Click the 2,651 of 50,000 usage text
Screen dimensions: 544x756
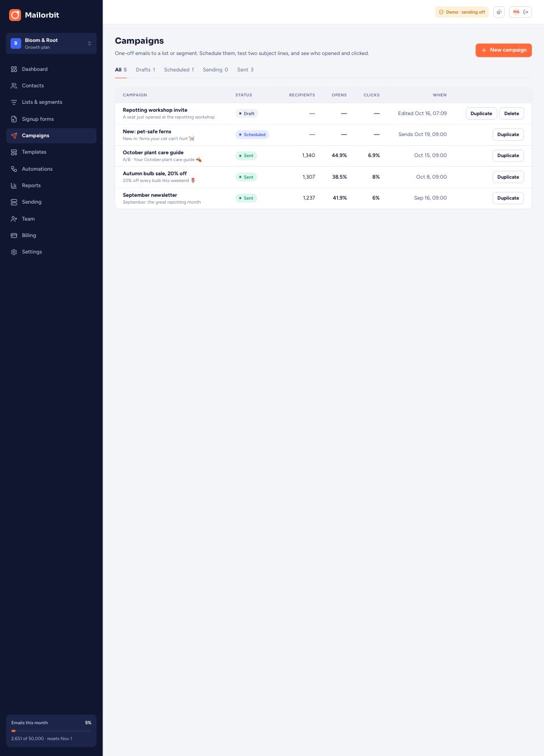pos(41,738)
